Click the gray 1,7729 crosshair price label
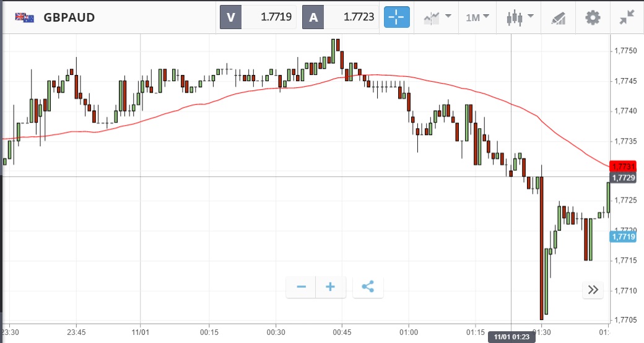 tap(622, 178)
